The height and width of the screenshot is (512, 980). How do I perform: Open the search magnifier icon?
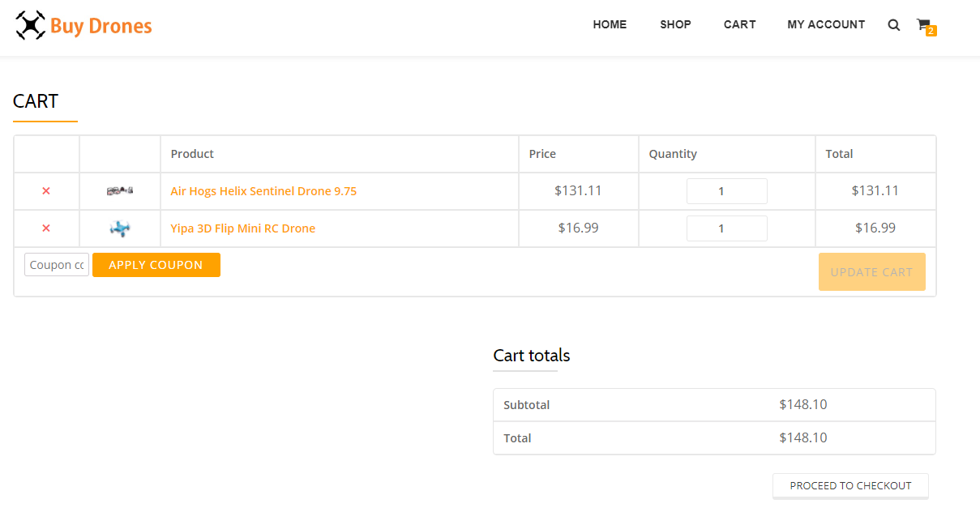click(x=893, y=25)
